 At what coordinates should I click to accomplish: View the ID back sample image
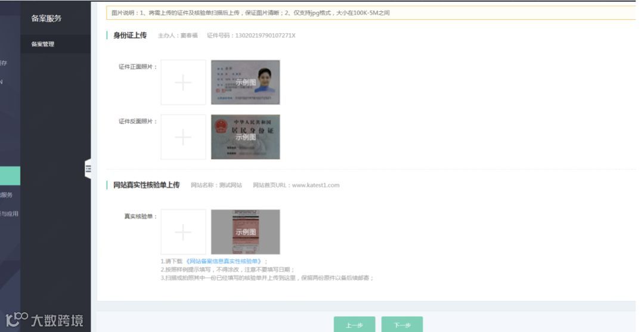pos(245,136)
